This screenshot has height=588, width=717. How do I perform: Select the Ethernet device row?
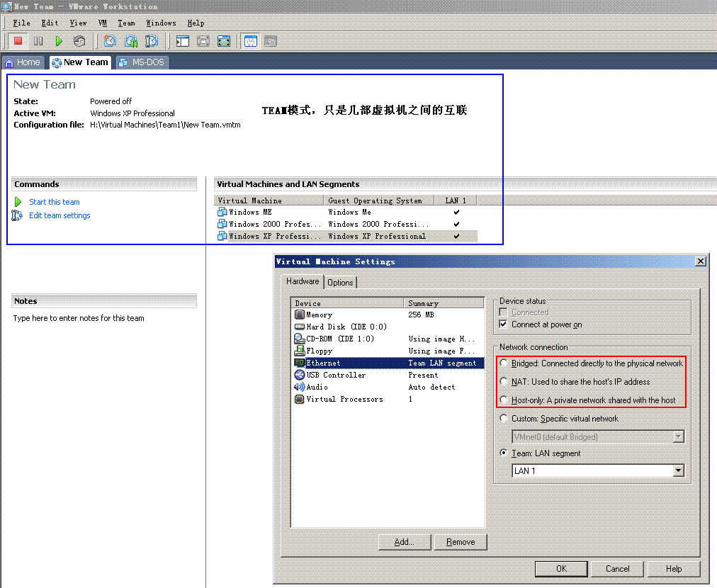(x=388, y=363)
